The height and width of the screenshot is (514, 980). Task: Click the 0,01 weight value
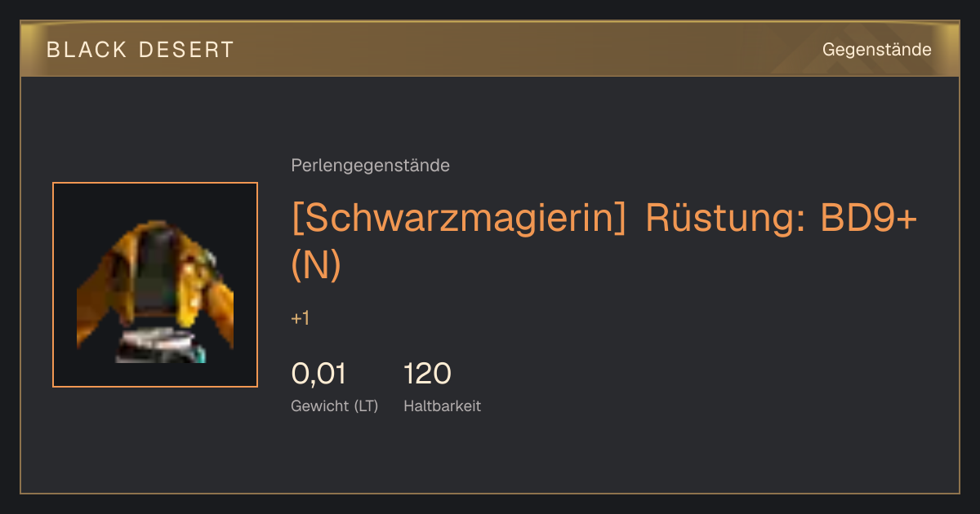coord(318,374)
